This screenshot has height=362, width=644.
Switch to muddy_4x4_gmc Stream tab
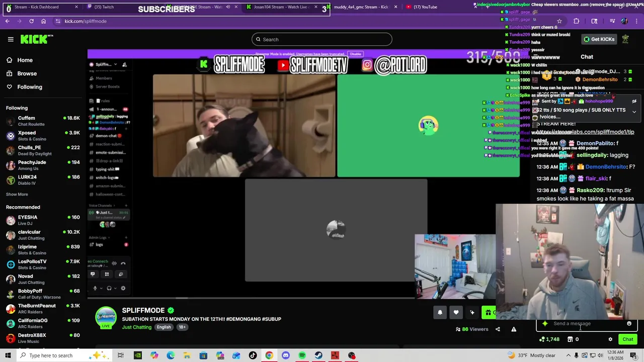coord(362,7)
